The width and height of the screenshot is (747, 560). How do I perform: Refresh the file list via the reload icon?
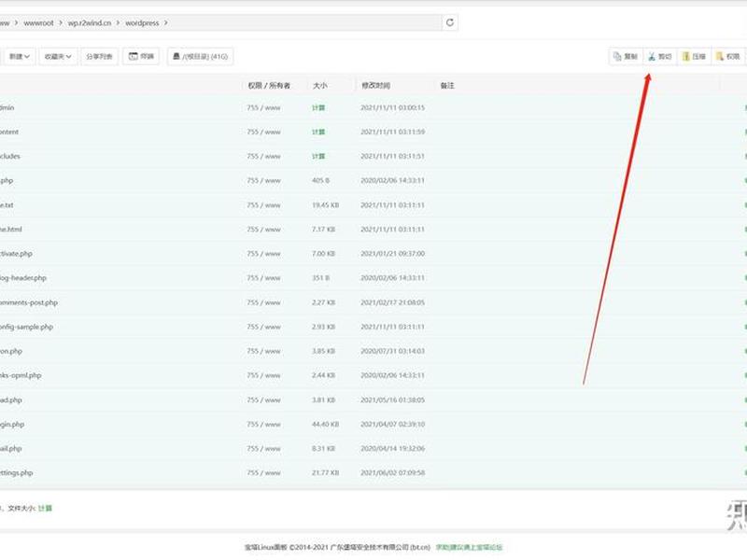coord(449,22)
